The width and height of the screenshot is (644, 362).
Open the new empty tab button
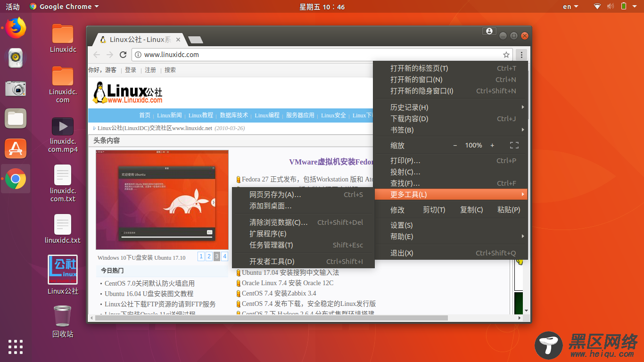(x=195, y=40)
